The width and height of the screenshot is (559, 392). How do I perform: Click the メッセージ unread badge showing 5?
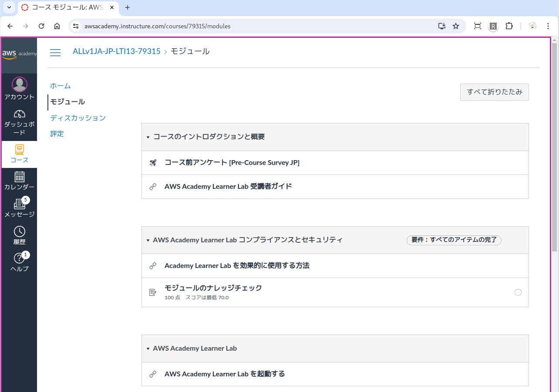26,200
